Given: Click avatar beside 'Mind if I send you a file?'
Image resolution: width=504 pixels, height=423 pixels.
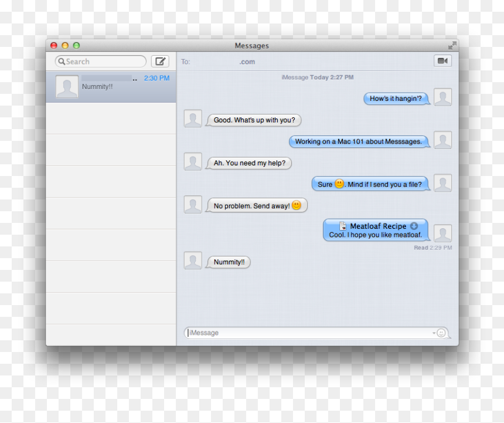Looking at the screenshot, I should click(x=442, y=182).
